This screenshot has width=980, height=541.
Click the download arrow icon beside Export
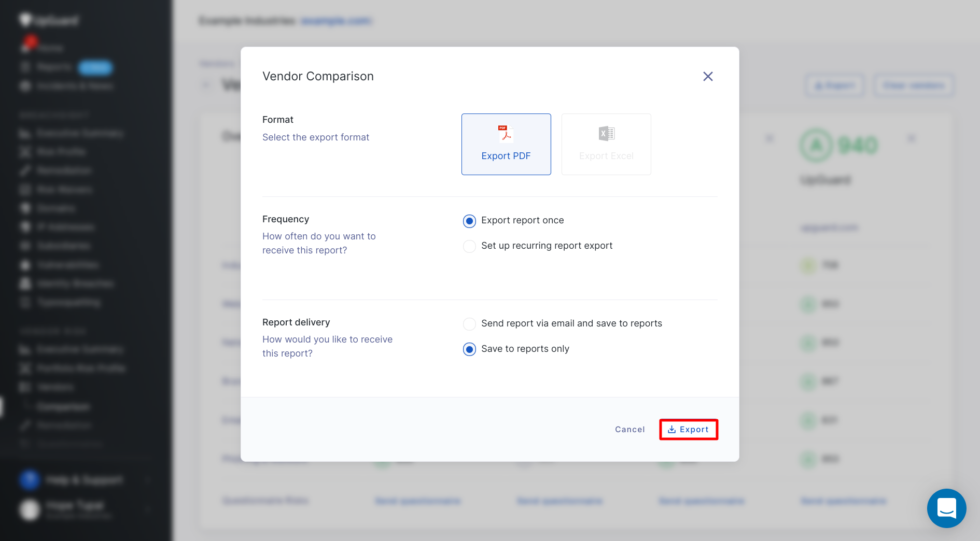tap(671, 430)
